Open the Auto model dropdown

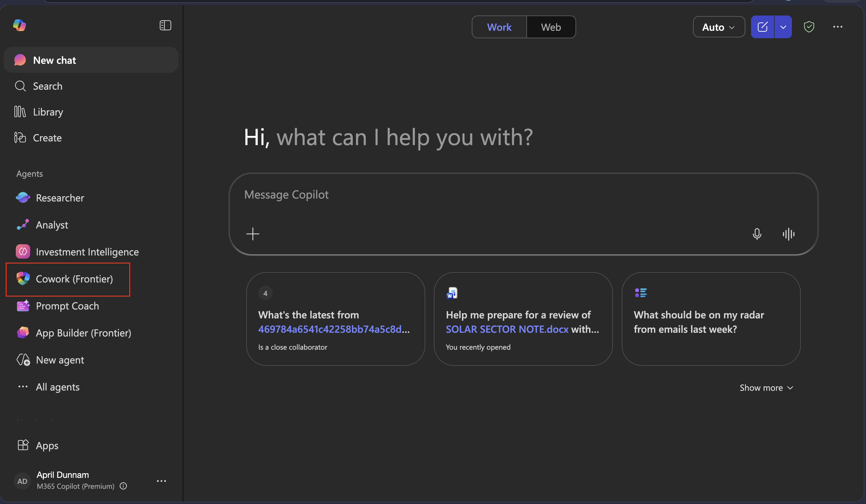719,27
